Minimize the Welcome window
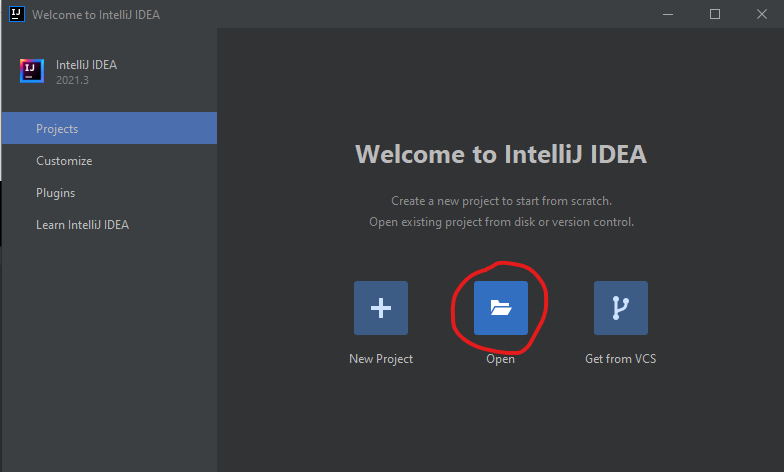Screen dimensions: 784x472 tap(668, 14)
